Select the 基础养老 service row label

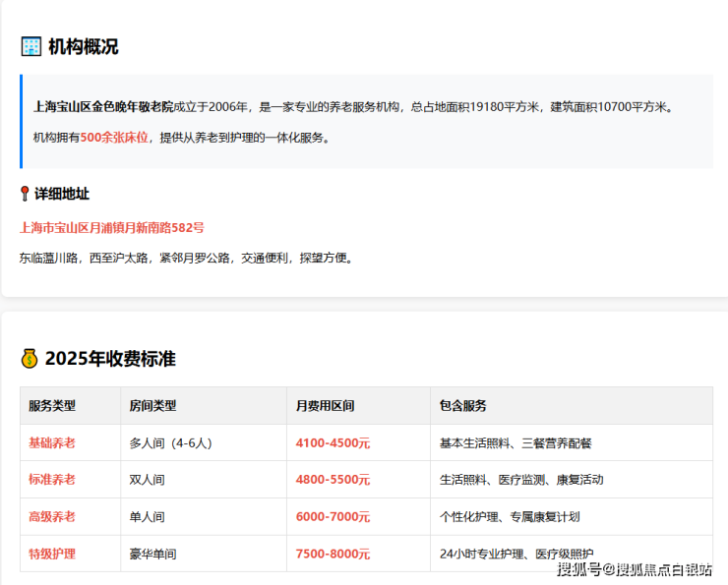[x=52, y=442]
